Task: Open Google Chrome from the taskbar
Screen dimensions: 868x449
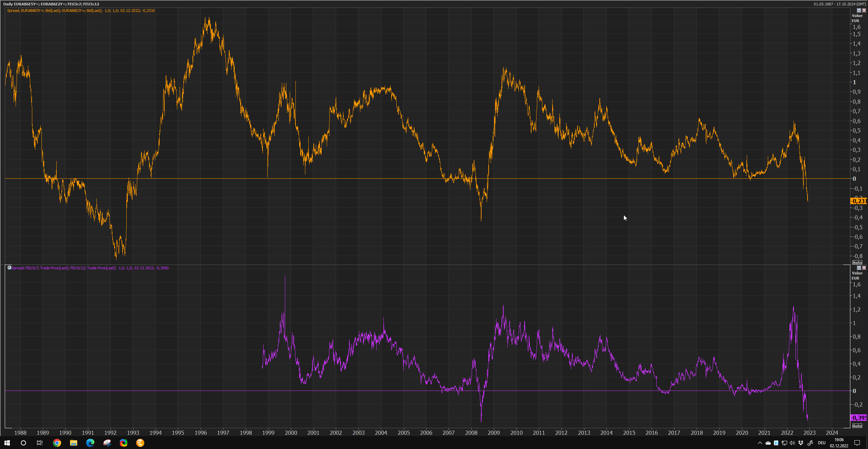Action: tap(57, 443)
